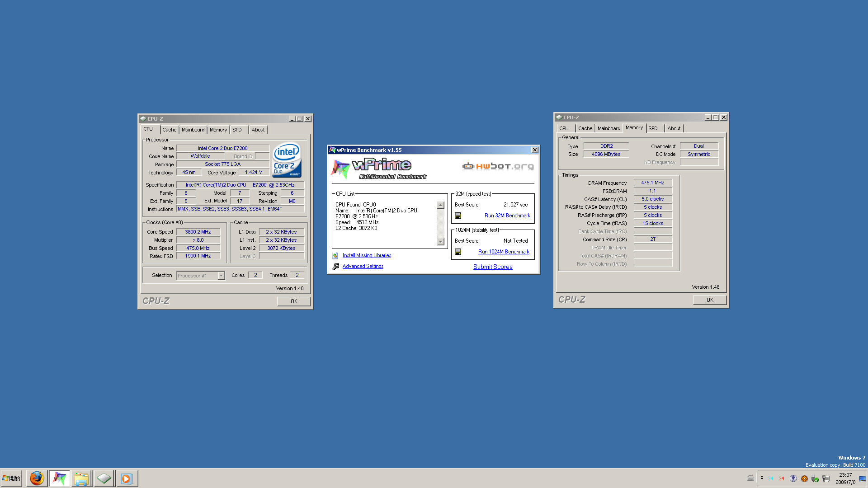Run the 32M Benchmark
Image resolution: width=868 pixels, height=488 pixels.
[x=507, y=216]
